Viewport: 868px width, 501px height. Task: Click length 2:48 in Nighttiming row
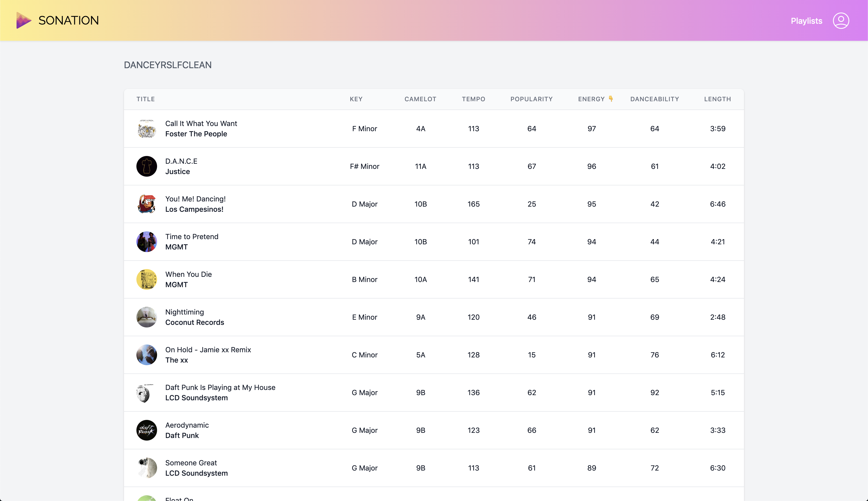tap(718, 317)
